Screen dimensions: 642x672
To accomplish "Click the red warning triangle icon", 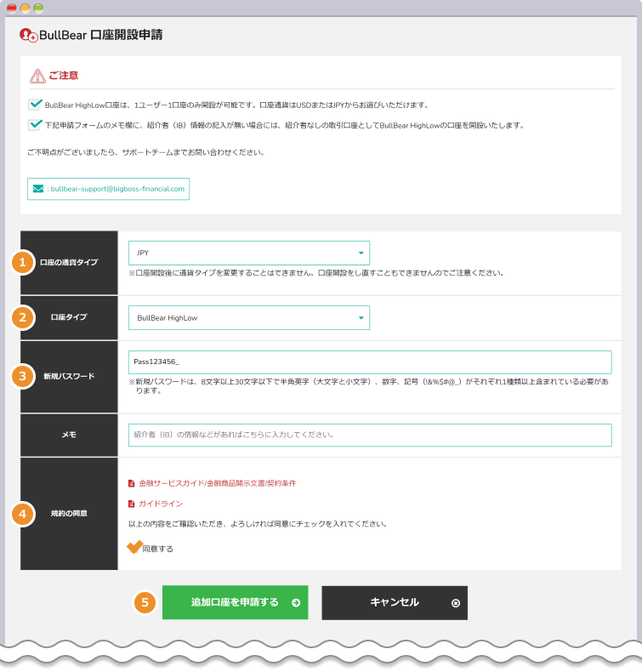I will point(37,76).
